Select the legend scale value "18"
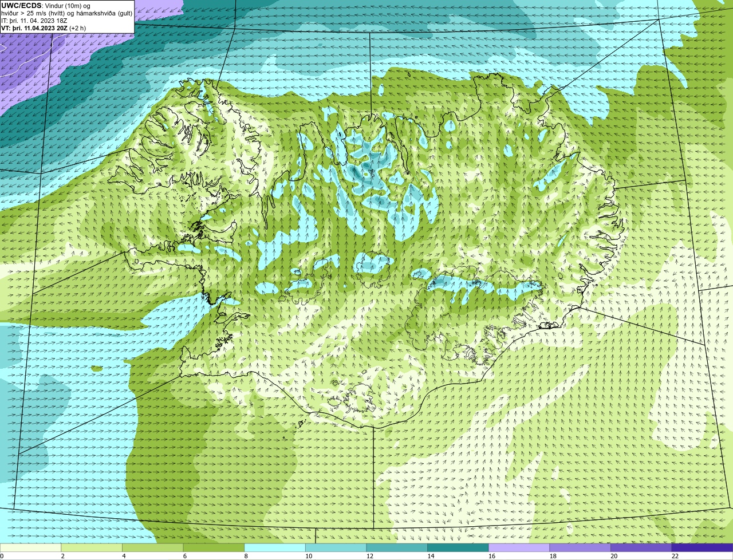This screenshot has width=733, height=560. (x=553, y=556)
